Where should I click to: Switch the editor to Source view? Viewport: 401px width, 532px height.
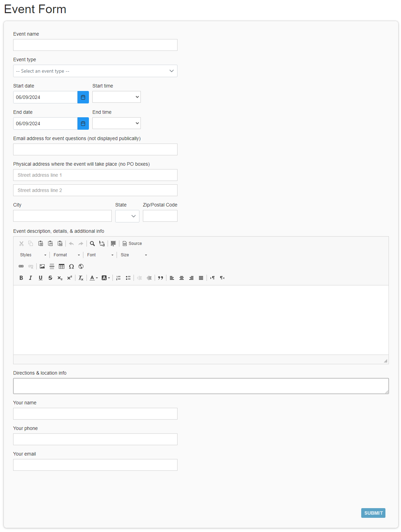133,244
